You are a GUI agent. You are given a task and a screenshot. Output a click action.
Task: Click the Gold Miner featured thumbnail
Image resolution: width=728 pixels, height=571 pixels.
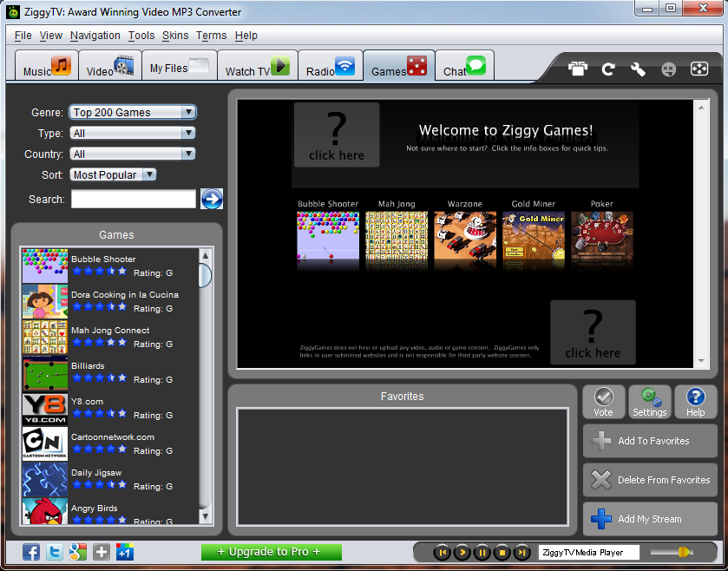point(534,240)
